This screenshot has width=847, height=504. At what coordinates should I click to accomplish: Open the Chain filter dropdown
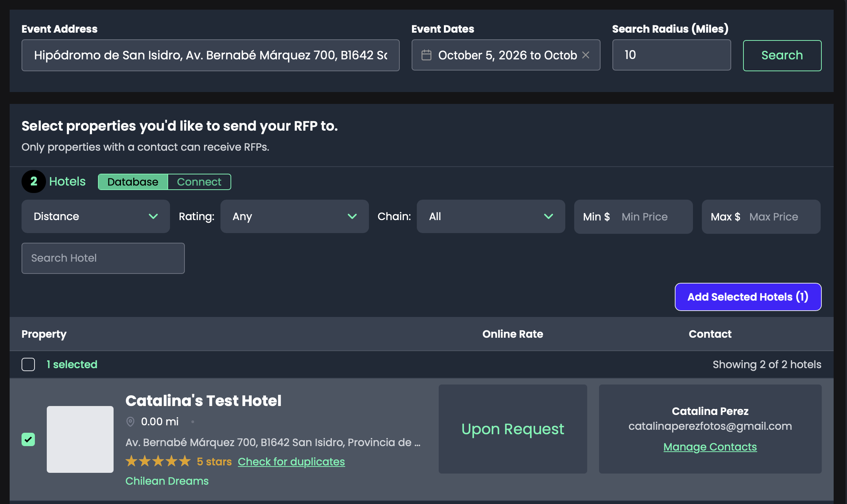pos(491,216)
